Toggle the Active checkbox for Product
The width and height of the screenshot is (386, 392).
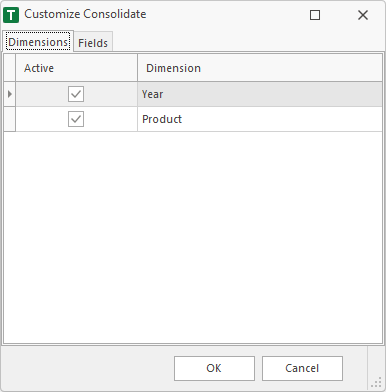76,119
